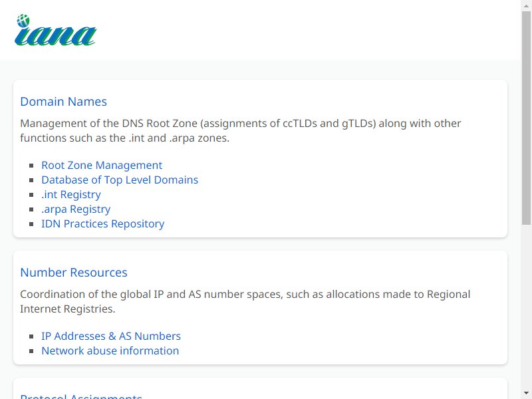The image size is (532, 399).
Task: Click the scrollbar track below the thumb
Action: pos(526,305)
